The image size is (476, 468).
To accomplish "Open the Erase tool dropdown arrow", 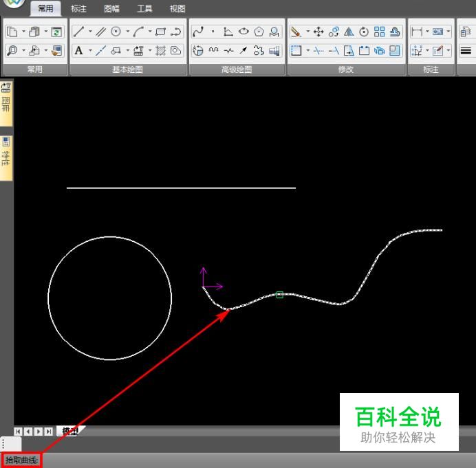I will tap(307, 31).
